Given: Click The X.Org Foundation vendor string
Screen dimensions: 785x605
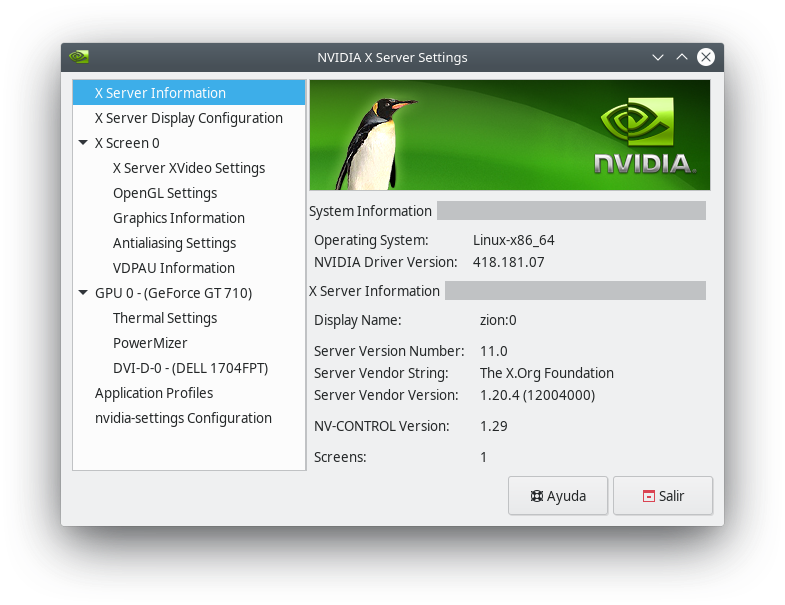Looking at the screenshot, I should click(x=547, y=373).
